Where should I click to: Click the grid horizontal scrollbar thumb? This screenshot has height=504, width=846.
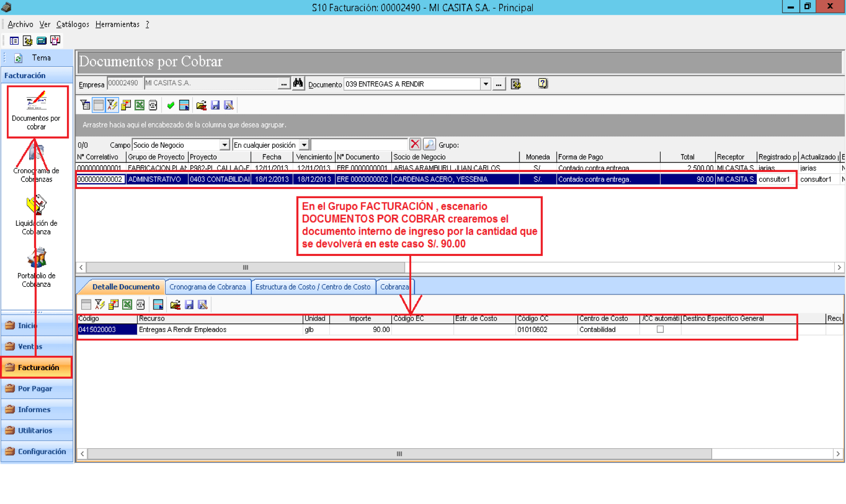(249, 267)
